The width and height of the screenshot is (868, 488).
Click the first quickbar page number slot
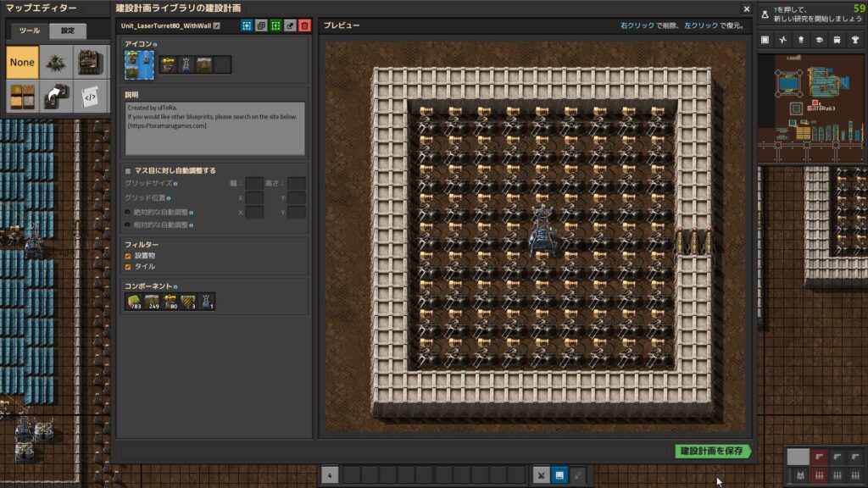330,475
